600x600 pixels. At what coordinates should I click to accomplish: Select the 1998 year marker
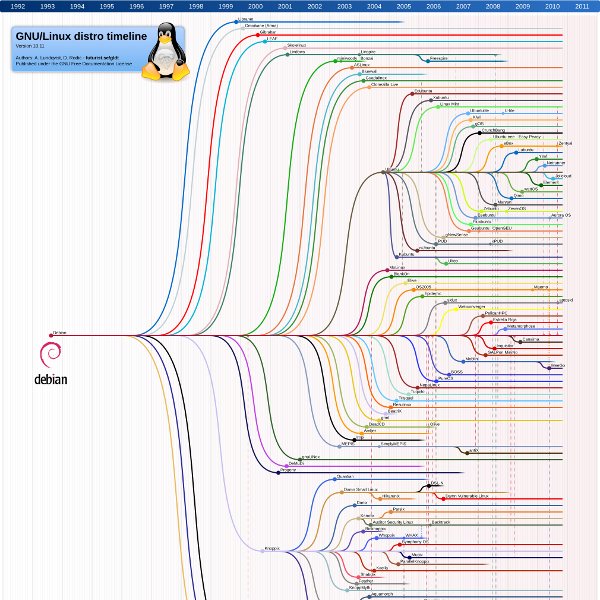[196, 6]
